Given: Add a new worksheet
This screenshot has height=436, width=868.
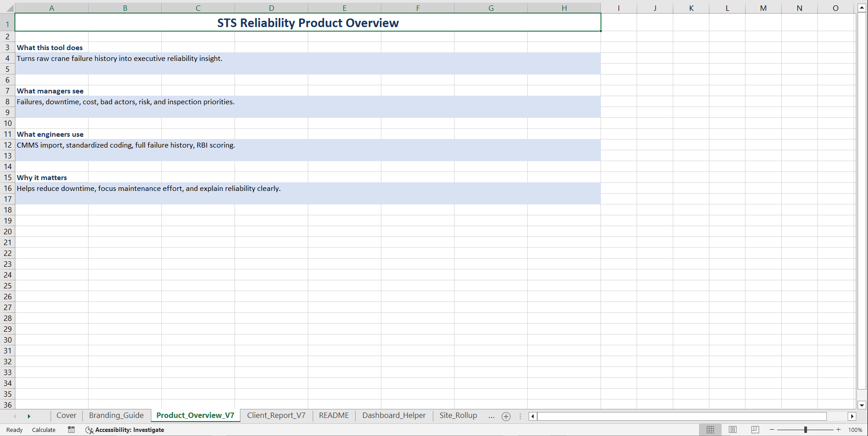Looking at the screenshot, I should tap(506, 417).
